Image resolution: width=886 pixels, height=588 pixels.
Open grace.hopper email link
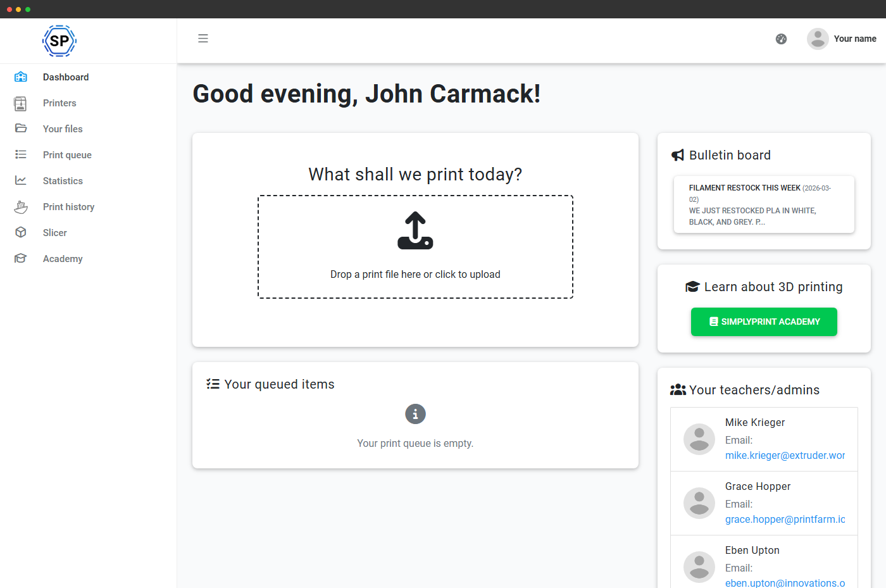[785, 520]
